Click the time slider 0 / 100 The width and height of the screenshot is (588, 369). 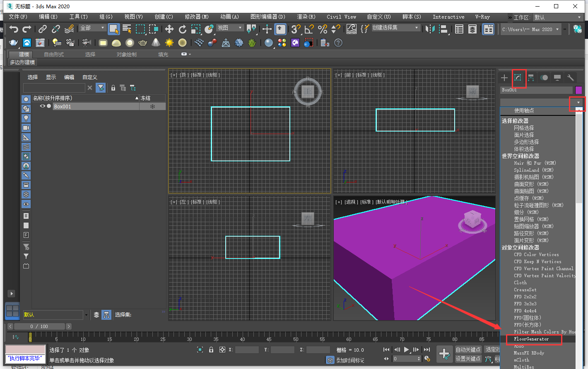point(39,326)
